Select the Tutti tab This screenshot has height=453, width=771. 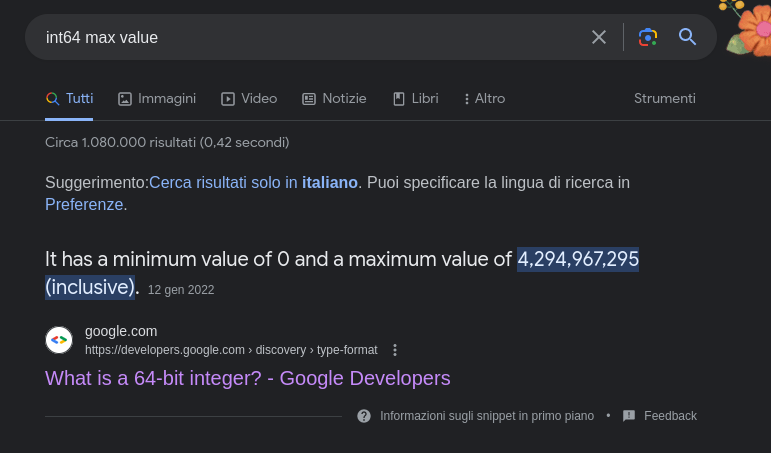pos(69,98)
